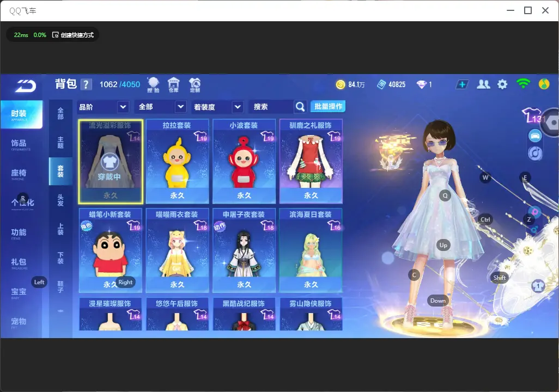Select the 漫星璀璨服饰 outfit card
Viewport: 559px width, 392px height.
111,314
